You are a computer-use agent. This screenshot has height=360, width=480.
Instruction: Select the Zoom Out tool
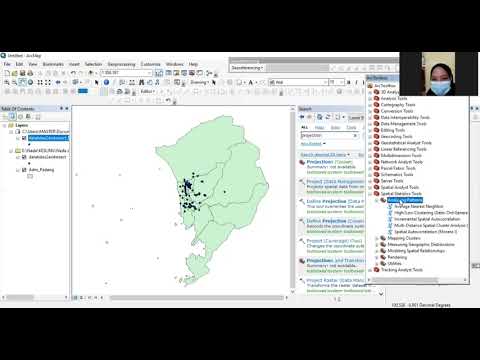click(14, 82)
